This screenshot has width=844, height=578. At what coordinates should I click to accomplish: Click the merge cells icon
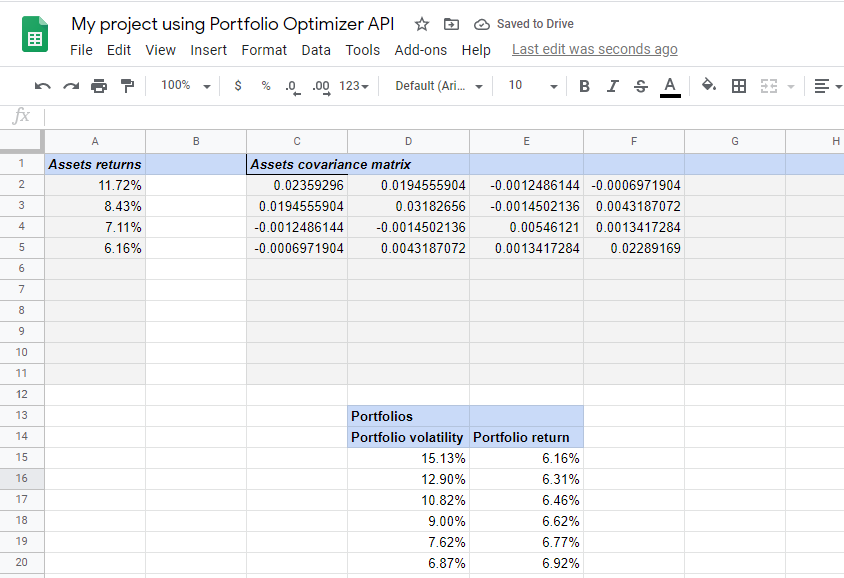pyautogui.click(x=769, y=86)
